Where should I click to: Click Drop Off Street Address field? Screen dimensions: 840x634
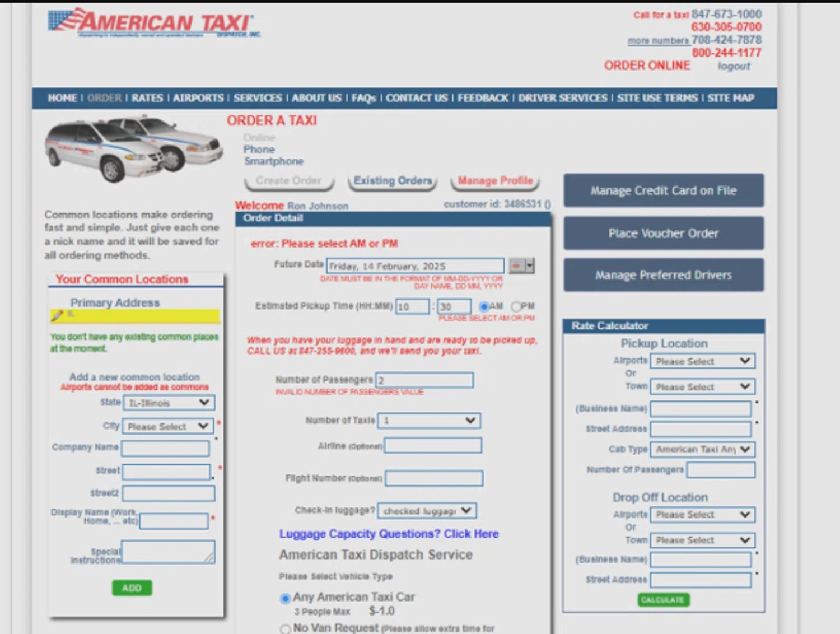point(701,580)
